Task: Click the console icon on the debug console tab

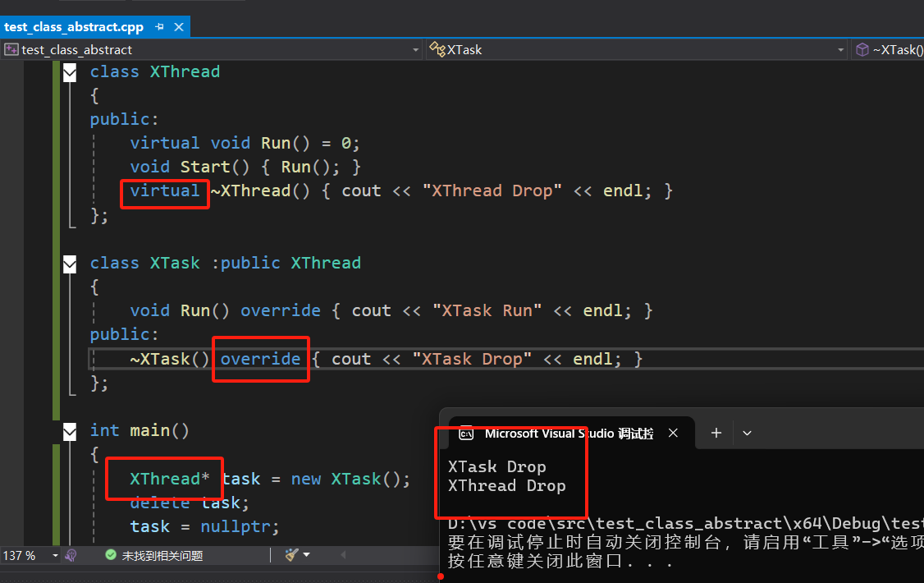Action: point(466,434)
